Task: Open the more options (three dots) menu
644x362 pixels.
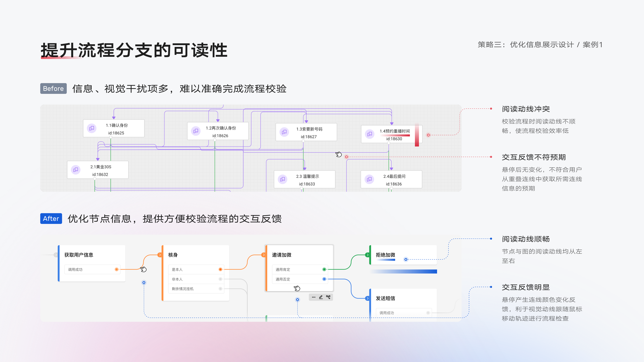Action: point(313,297)
